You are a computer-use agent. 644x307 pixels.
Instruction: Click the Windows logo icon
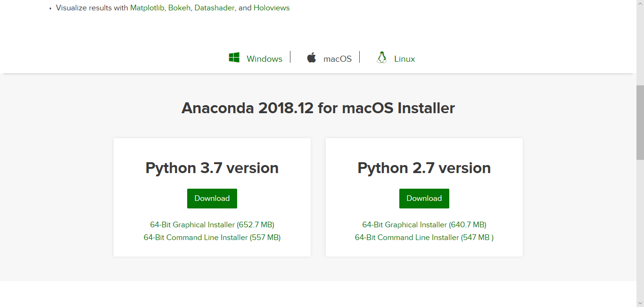(x=234, y=57)
